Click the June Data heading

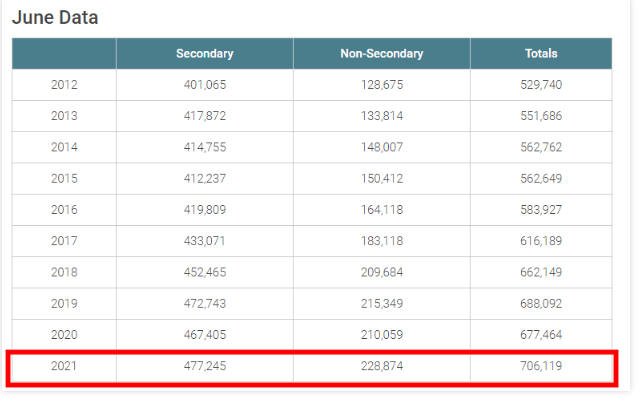pyautogui.click(x=55, y=18)
